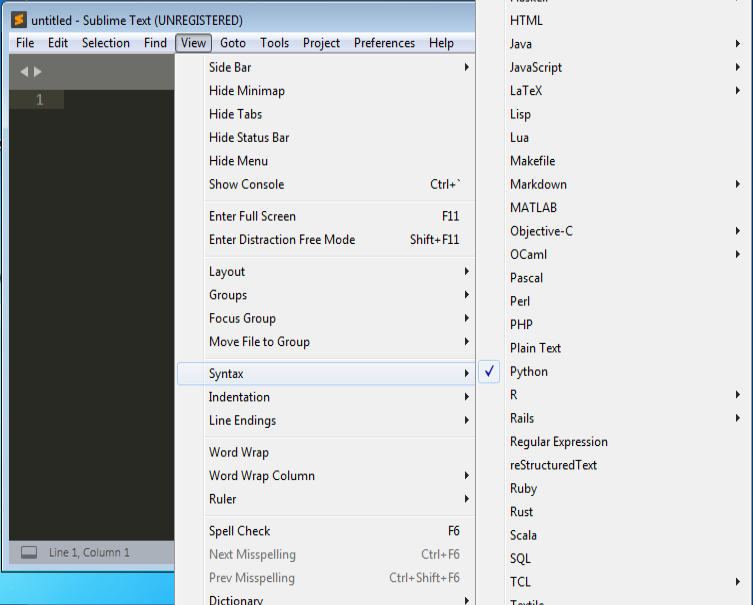Highlight the Syntax menu entry

[326, 374]
